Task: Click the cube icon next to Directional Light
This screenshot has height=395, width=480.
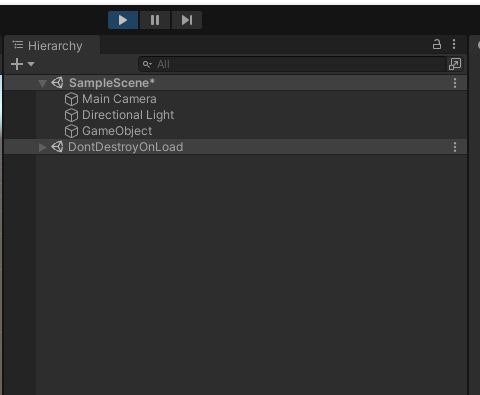Action: 71,115
